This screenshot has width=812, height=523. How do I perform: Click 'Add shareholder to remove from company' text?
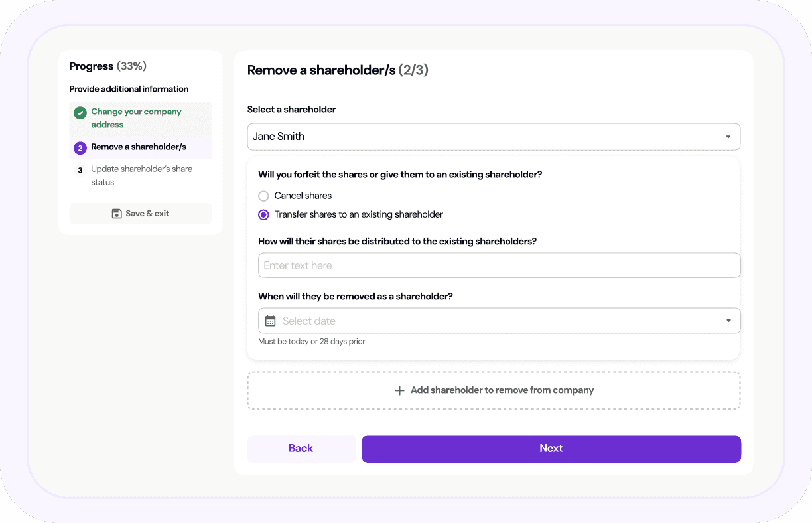(x=502, y=390)
